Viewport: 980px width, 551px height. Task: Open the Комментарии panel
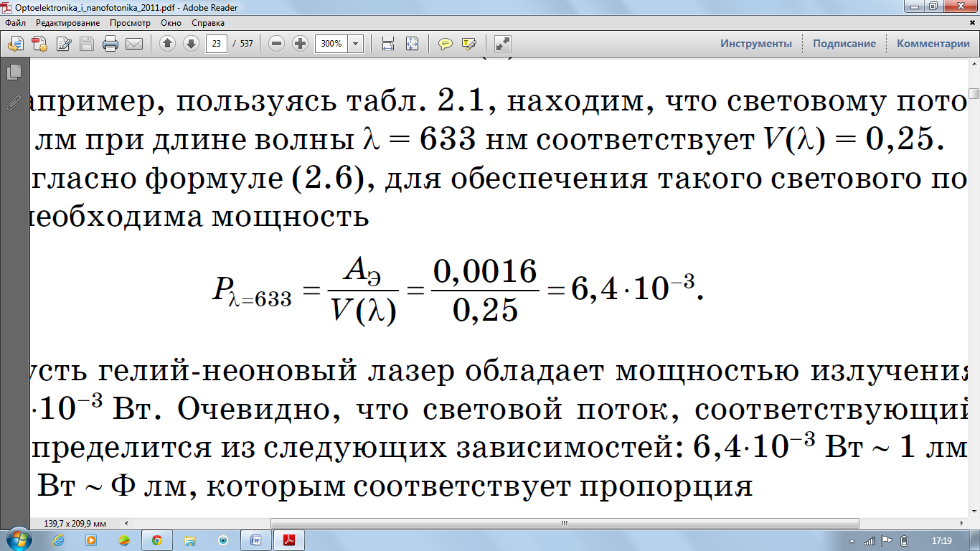coord(933,44)
